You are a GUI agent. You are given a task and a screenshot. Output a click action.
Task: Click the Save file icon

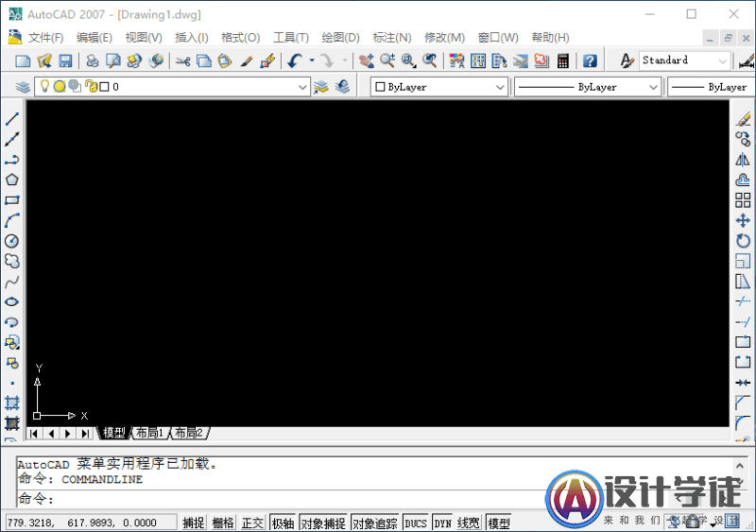click(x=65, y=60)
